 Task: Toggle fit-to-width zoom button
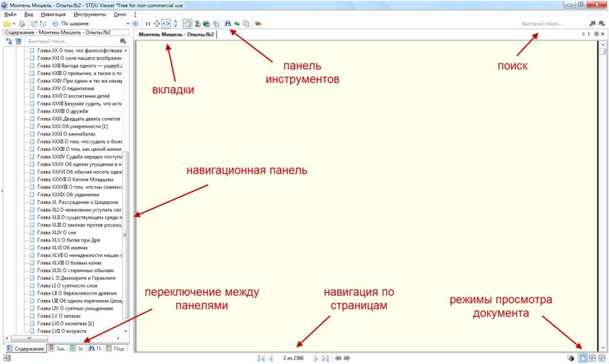pyautogui.click(x=165, y=24)
